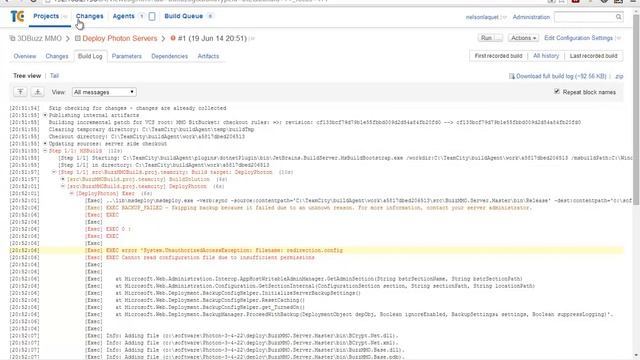Viewport: 640px width, 360px height.
Task: Expand all log blocks button
Action: pyautogui.click(x=38, y=92)
